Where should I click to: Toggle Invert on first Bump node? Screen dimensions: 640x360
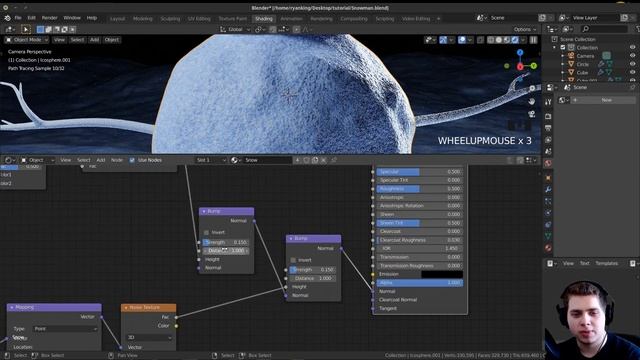[207, 232]
